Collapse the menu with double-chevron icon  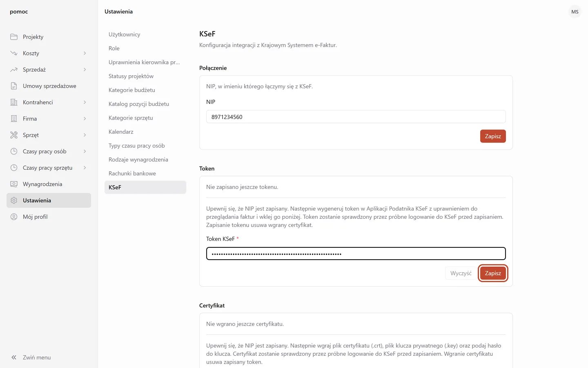pos(14,357)
